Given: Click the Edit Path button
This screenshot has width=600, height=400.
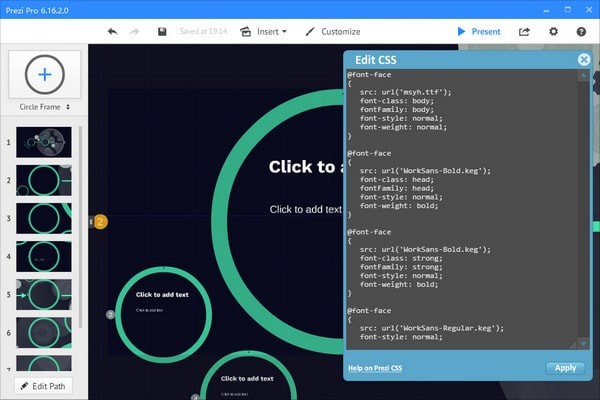Looking at the screenshot, I should pyautogui.click(x=43, y=386).
